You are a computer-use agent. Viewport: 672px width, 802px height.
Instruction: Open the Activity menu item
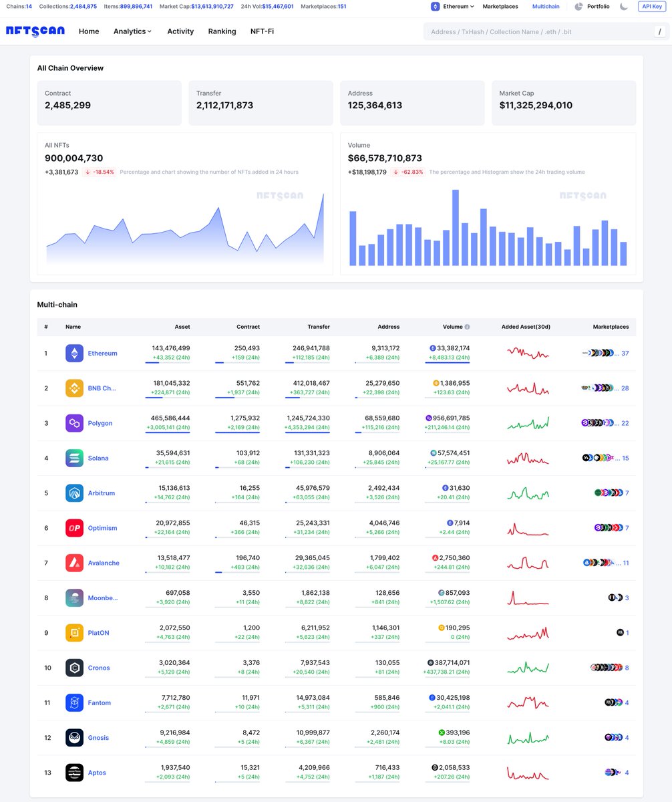tap(180, 31)
